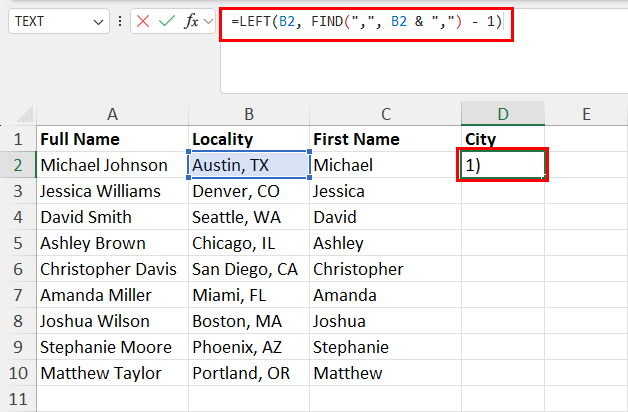
Task: Select cell containing Amanda Miller
Action: (113, 295)
